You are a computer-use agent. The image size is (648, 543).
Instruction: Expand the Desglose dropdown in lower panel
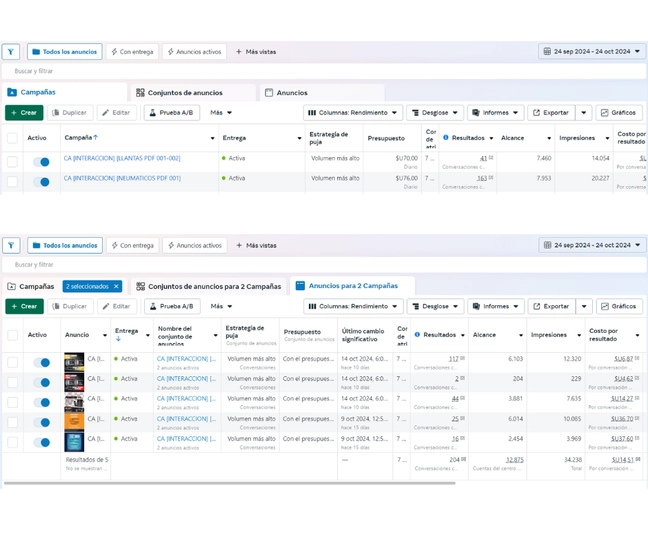434,306
